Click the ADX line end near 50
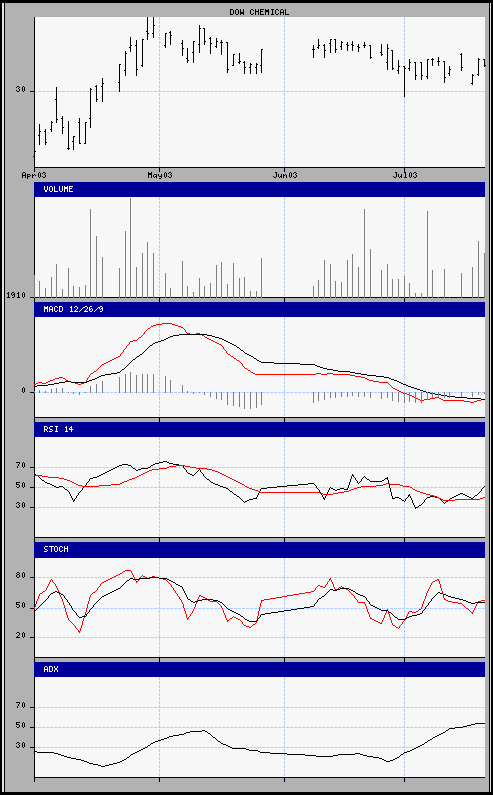 (x=483, y=724)
